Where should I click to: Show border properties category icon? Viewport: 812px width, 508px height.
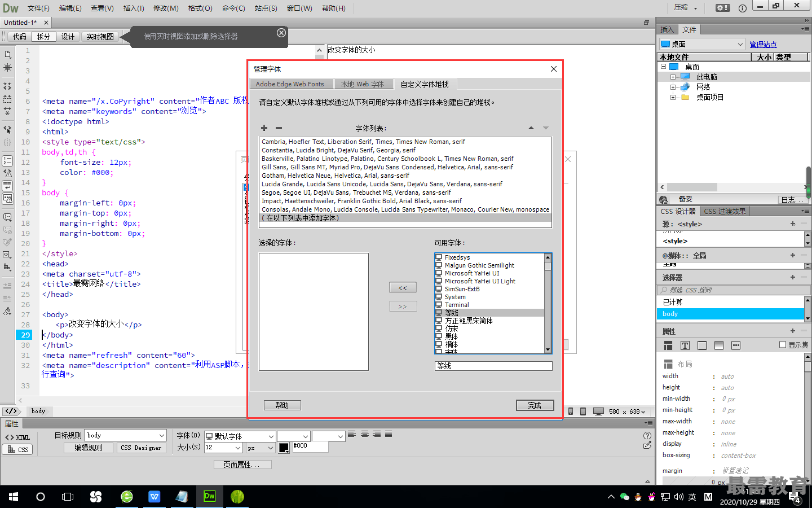coord(702,345)
